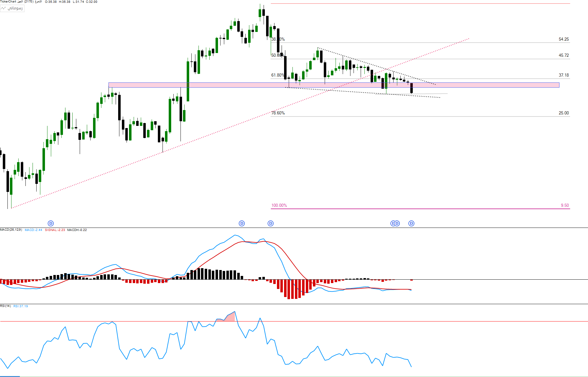Select the RSI(14) indicator label

click(5, 306)
